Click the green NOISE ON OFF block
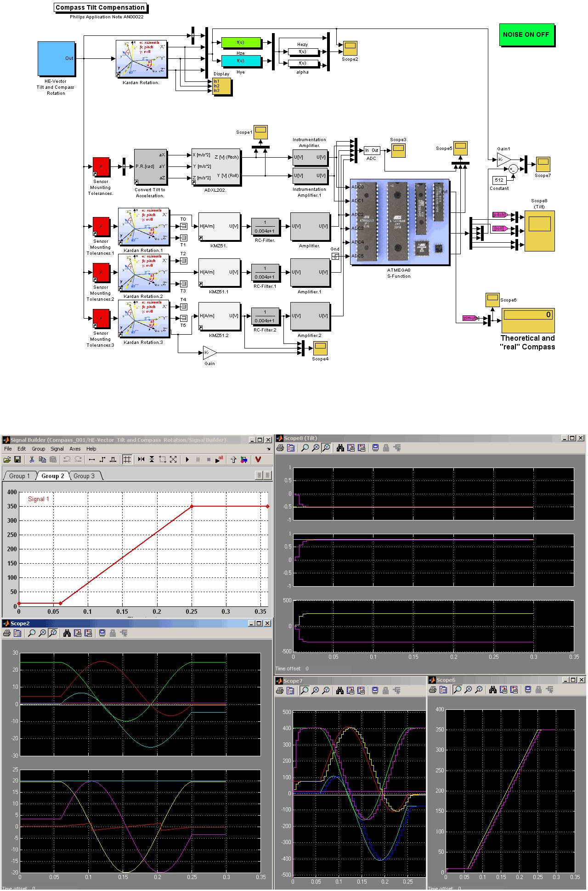 coord(526,35)
